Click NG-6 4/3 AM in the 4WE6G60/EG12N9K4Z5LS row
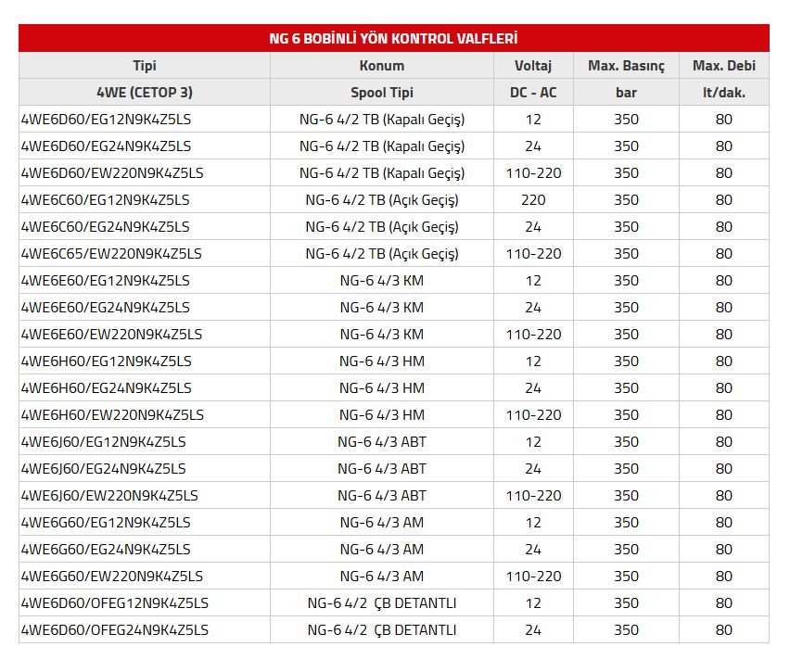Viewport: 790px width, 672px height. [x=381, y=523]
